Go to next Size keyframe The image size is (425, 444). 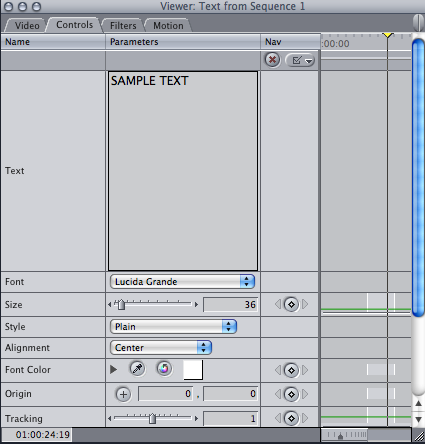[x=305, y=304]
